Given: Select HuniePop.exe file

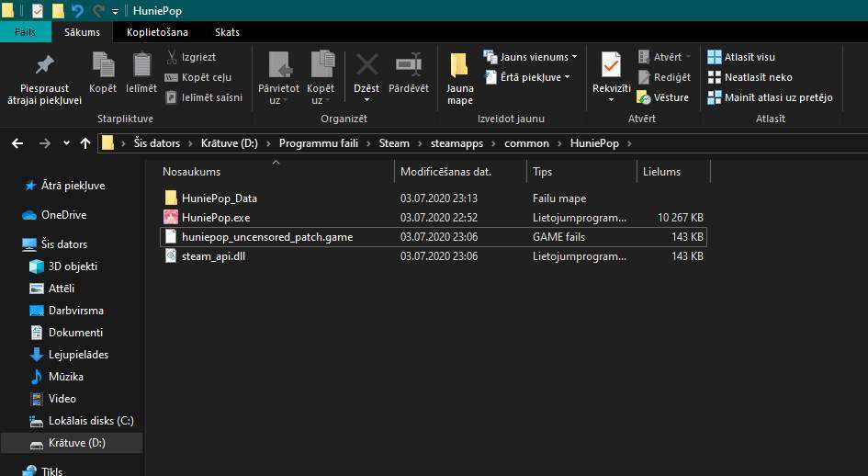Looking at the screenshot, I should [x=433, y=217].
